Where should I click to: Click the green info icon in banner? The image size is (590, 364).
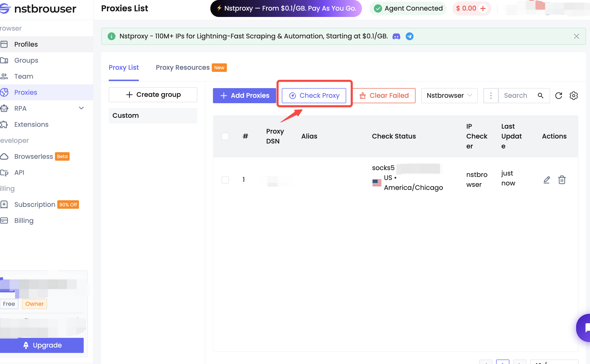click(111, 36)
